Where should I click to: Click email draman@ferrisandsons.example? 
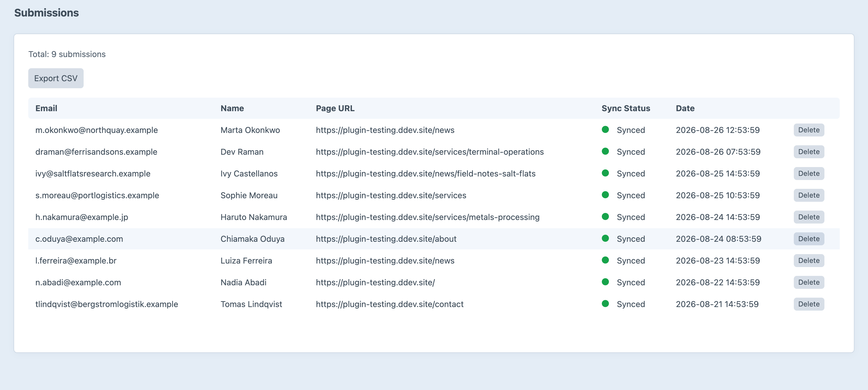click(x=96, y=152)
